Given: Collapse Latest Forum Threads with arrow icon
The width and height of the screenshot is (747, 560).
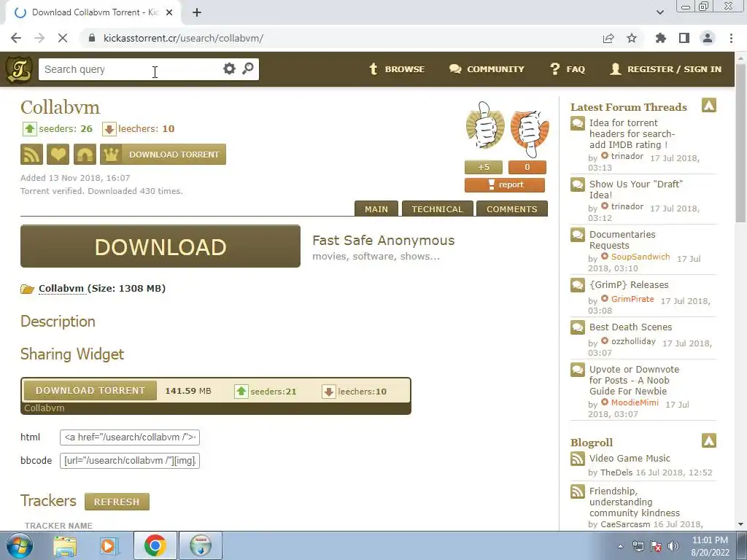Looking at the screenshot, I should coord(709,105).
